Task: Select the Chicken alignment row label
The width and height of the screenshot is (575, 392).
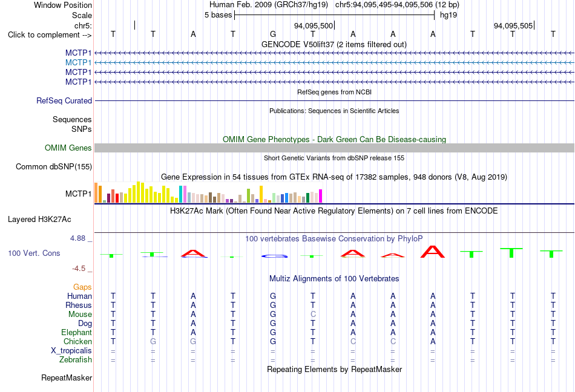Action: pyautogui.click(x=77, y=341)
